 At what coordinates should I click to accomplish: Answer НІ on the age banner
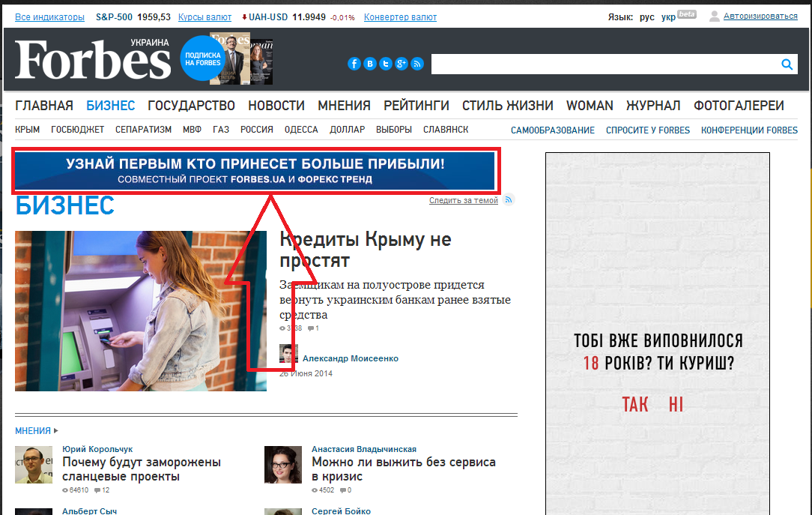point(676,405)
